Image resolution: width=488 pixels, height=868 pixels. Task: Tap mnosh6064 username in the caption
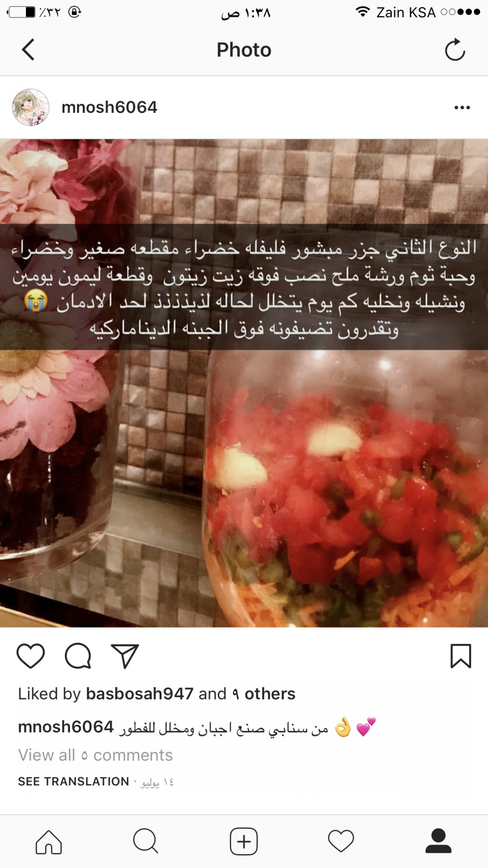tap(66, 727)
